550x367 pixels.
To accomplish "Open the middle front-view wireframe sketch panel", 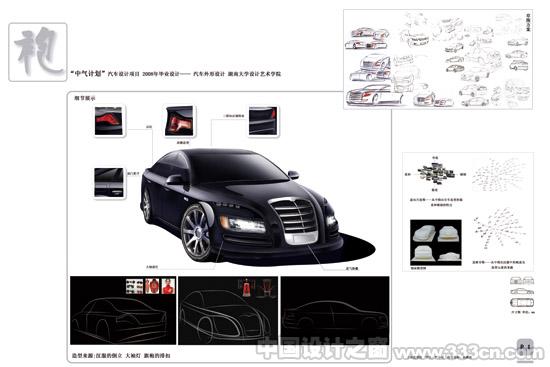I will [x=228, y=311].
